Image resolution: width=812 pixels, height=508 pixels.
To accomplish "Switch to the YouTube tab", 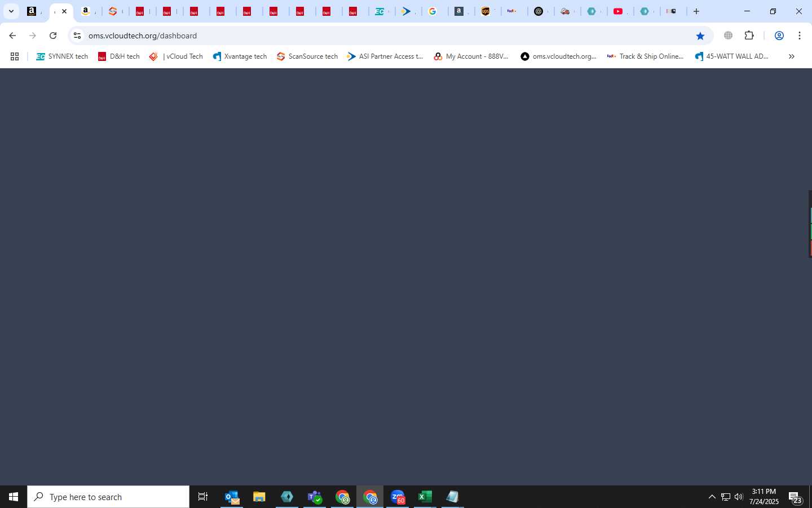I will [619, 11].
